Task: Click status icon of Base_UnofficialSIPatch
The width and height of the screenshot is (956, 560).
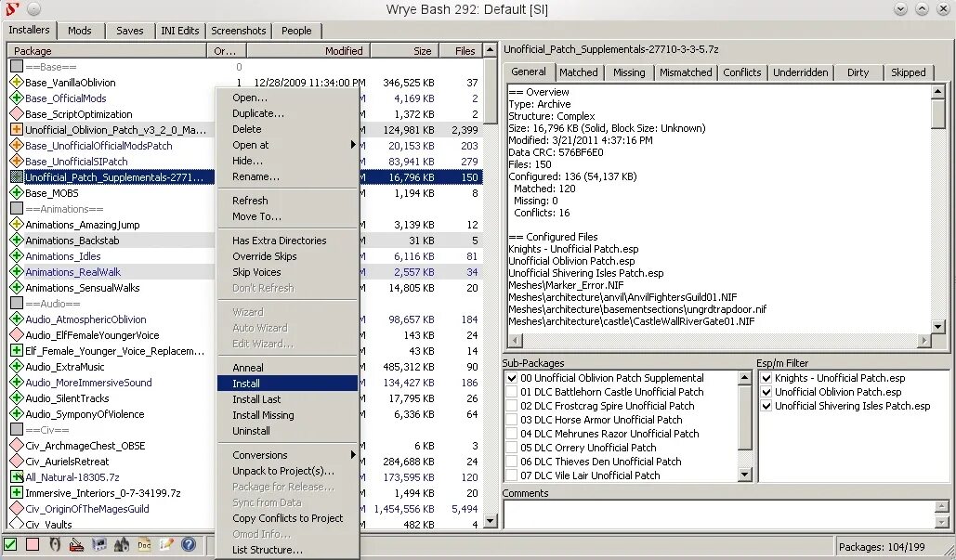Action: click(x=17, y=162)
